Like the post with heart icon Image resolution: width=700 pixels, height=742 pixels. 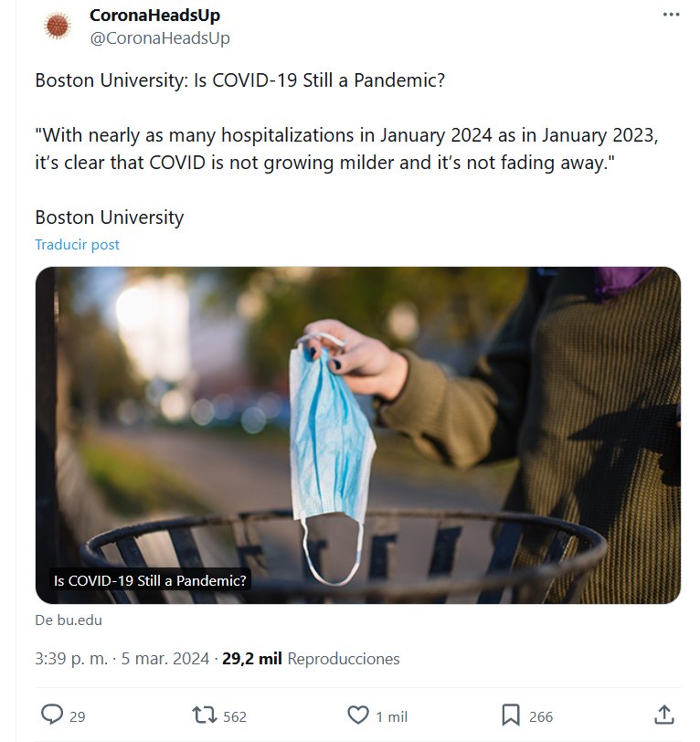(x=358, y=715)
